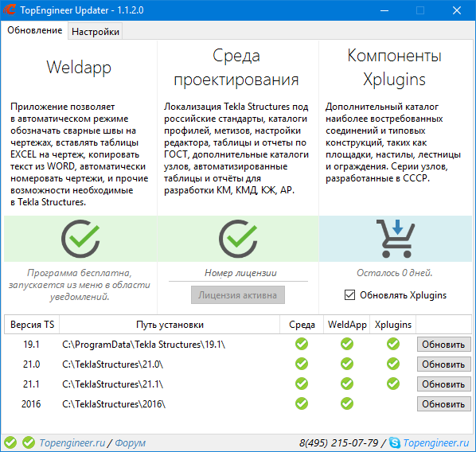The image size is (476, 452).
Task: Click WeldApp status check for version 21.0
Action: [347, 364]
